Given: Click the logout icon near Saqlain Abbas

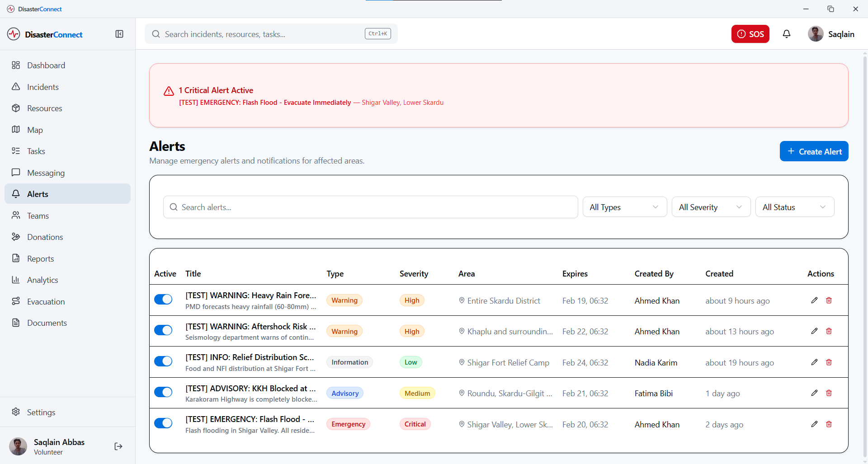Looking at the screenshot, I should (x=118, y=446).
